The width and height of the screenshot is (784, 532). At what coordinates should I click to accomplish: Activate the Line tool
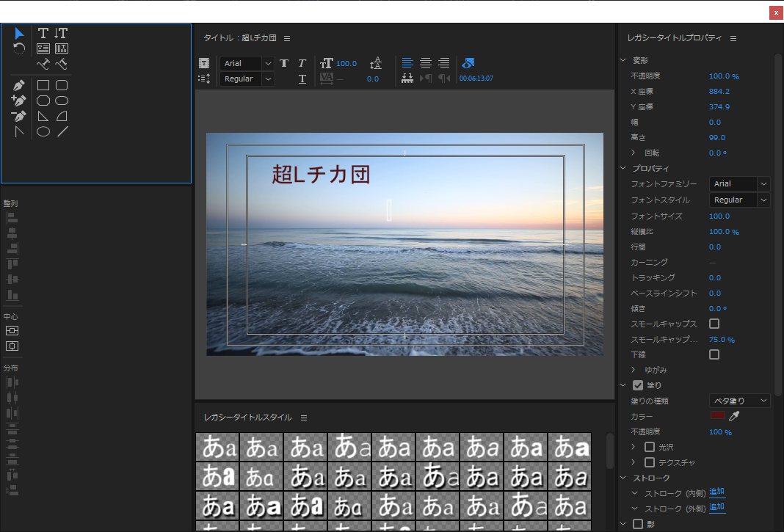62,132
